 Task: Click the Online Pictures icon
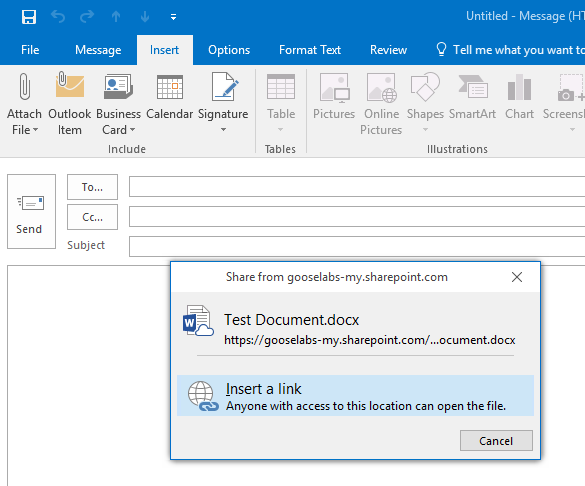(381, 88)
